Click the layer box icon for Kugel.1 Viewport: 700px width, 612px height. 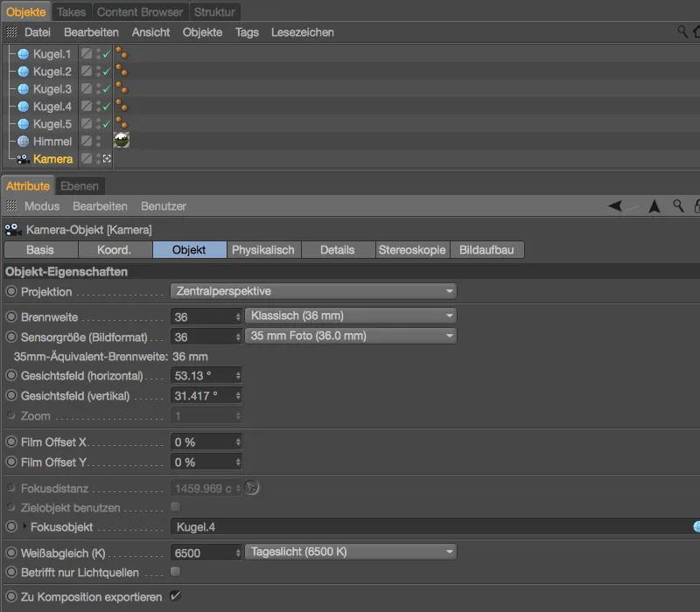point(87,54)
